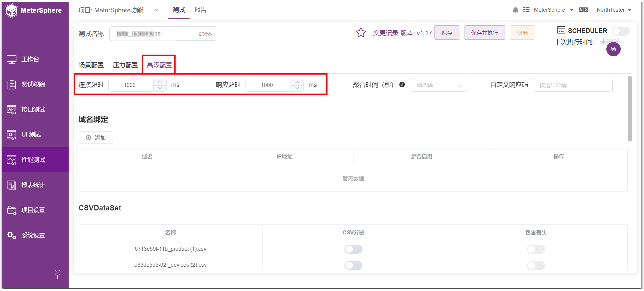Click the 取消 button
Viewport: 644px width, 291px height.
(522, 33)
